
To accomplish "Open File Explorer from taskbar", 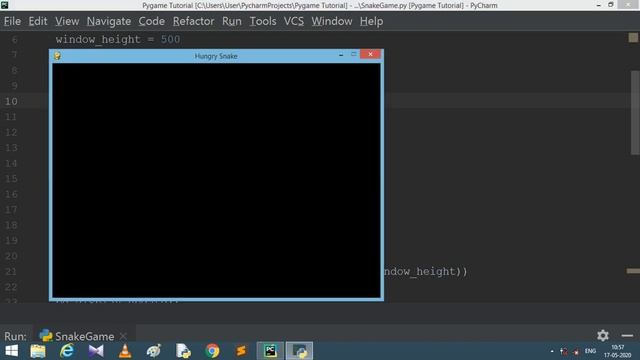I will click(x=38, y=351).
